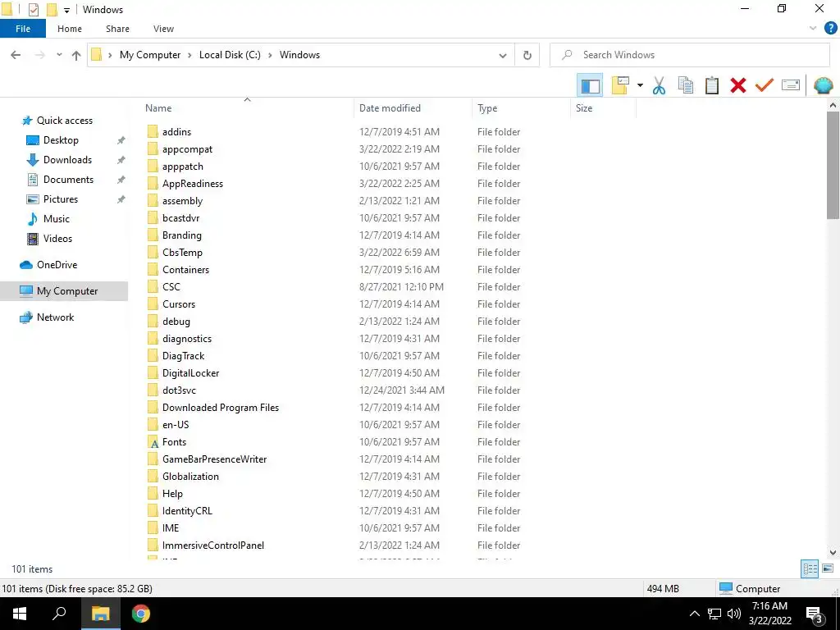This screenshot has width=840, height=630.
Task: Select the assembly folder icon
Action: tap(153, 201)
